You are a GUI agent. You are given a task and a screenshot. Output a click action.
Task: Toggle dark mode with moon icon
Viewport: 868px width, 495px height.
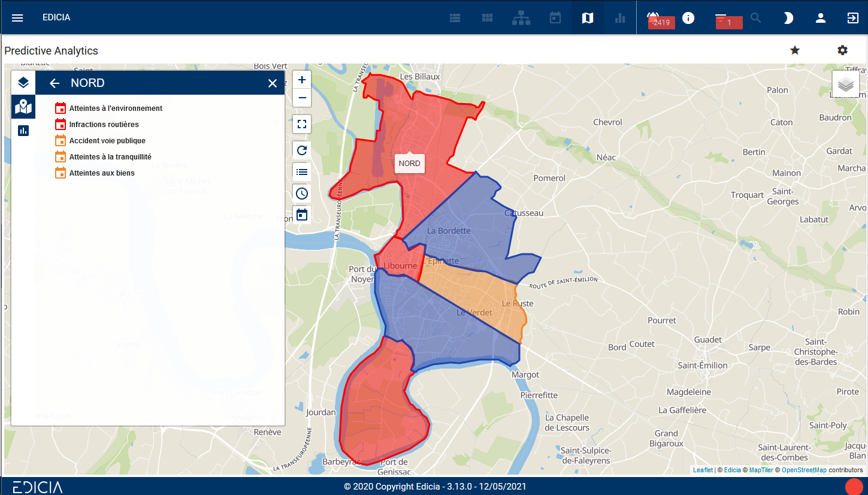click(x=788, y=18)
